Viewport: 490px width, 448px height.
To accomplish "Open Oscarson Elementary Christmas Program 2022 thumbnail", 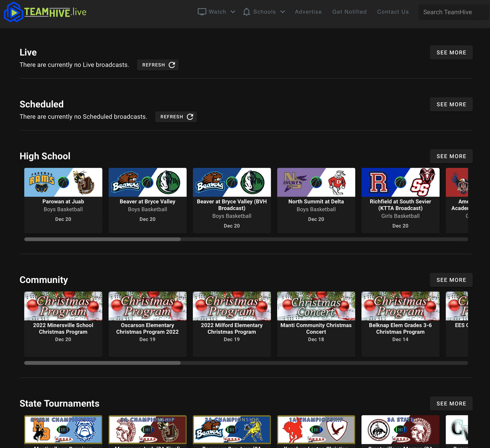I will [148, 306].
